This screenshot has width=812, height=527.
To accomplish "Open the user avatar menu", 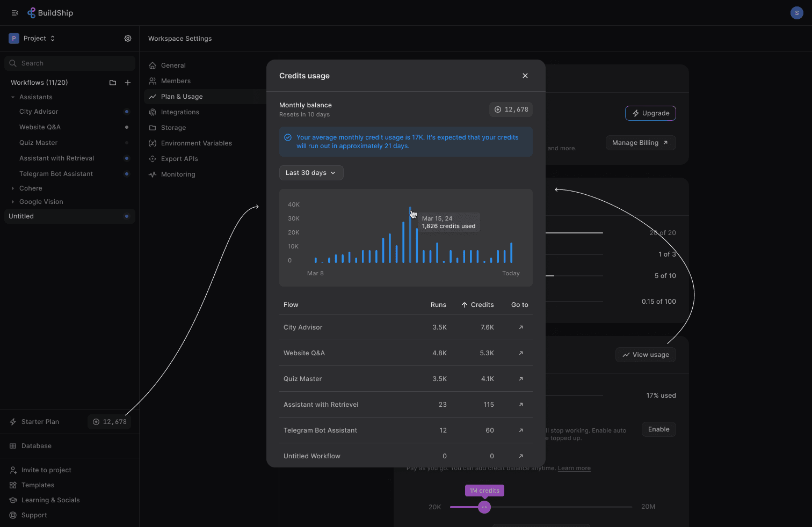I will 797,13.
